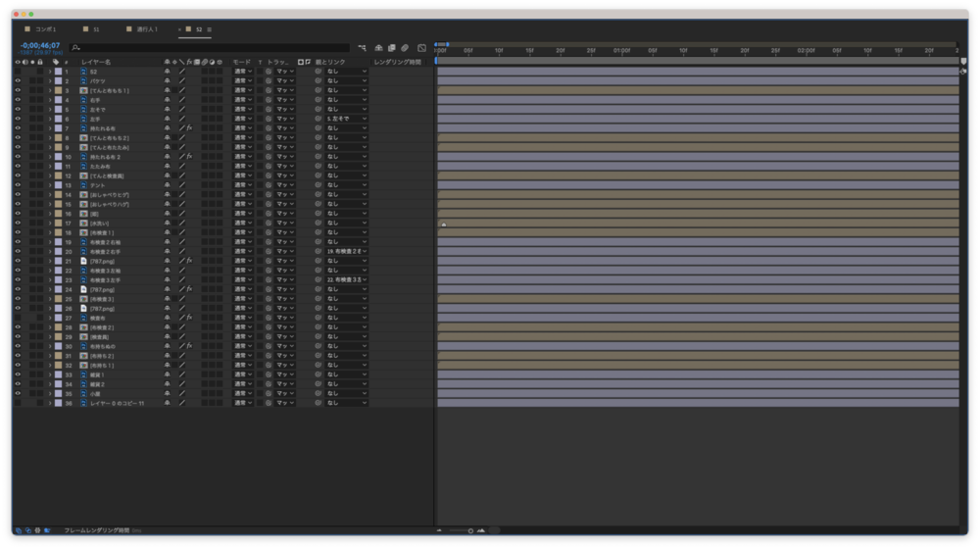
Task: Click the parent pick whip on layer 3
Action: (318, 90)
